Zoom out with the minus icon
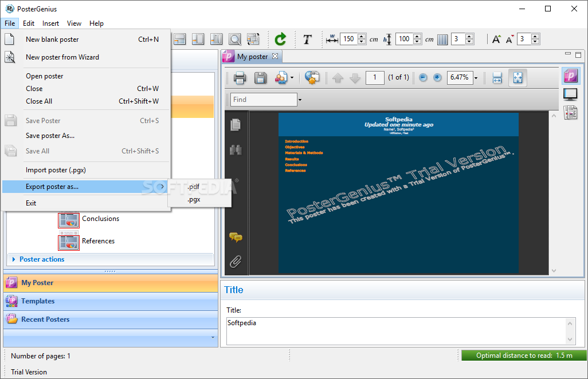Image resolution: width=588 pixels, height=379 pixels. tap(423, 77)
